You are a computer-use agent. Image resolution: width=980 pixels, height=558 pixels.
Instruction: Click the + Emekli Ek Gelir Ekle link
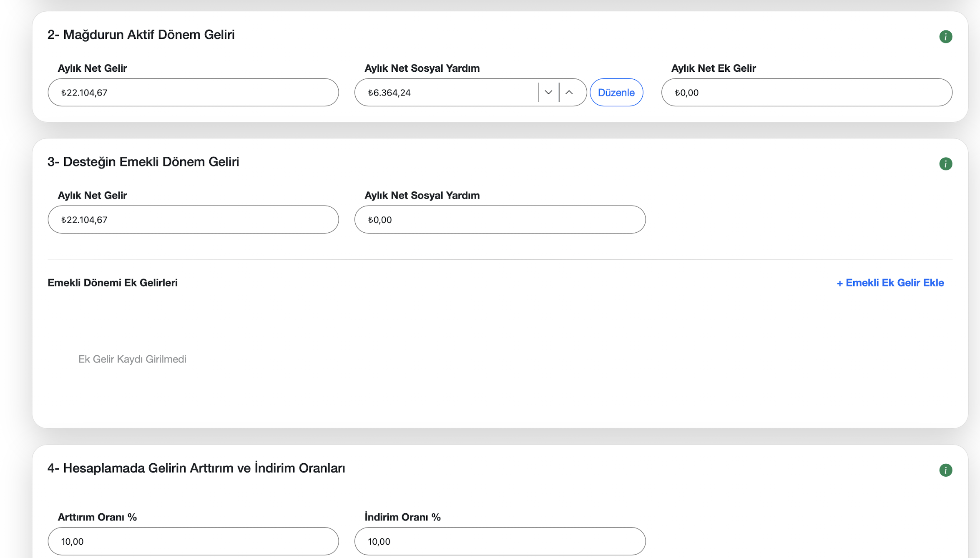(890, 283)
